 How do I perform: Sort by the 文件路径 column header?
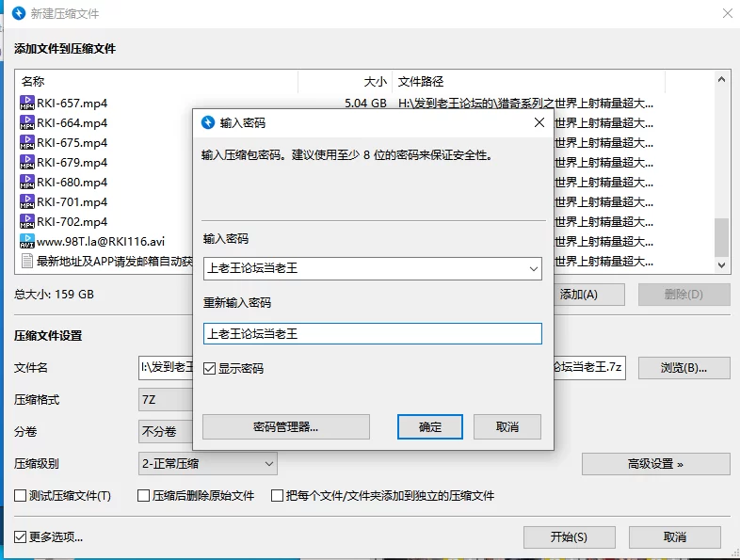[528, 82]
